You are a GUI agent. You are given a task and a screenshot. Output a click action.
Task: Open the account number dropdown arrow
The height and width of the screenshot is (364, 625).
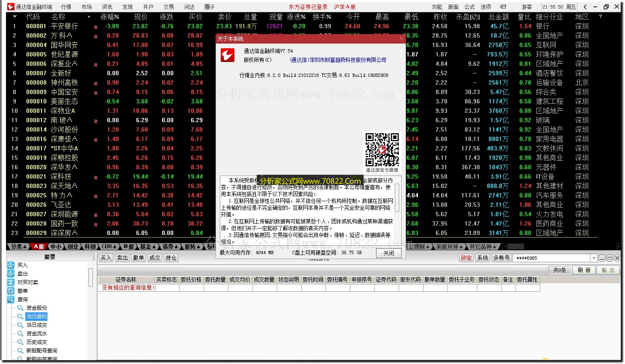click(594, 258)
